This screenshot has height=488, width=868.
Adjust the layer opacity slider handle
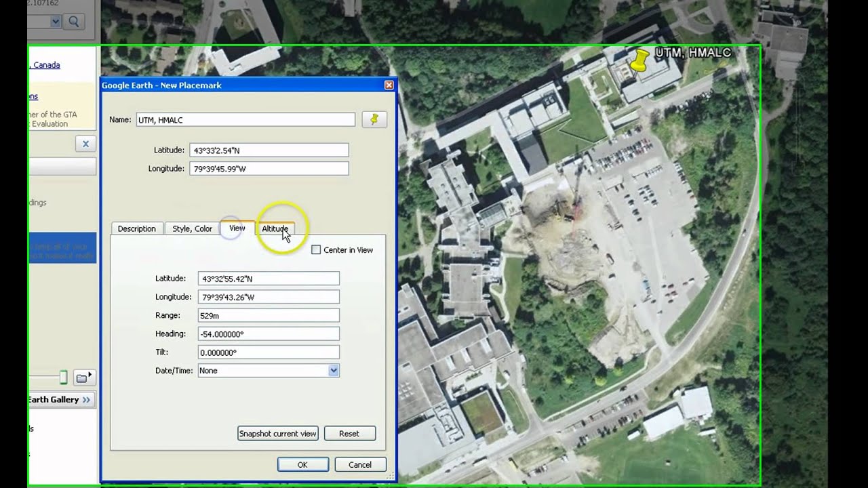pos(63,377)
